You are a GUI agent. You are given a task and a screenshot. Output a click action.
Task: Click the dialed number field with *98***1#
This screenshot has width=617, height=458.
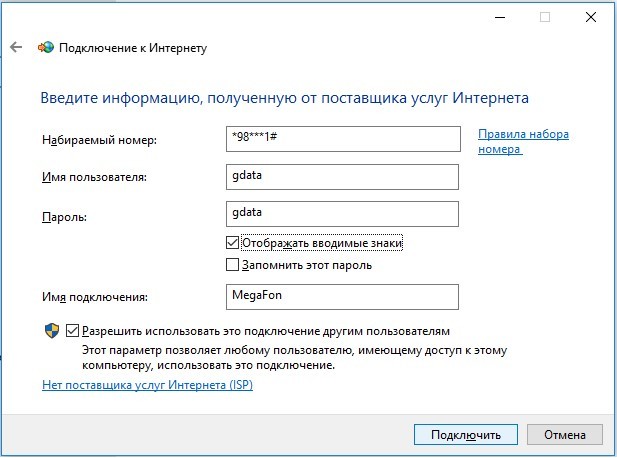[x=343, y=138]
